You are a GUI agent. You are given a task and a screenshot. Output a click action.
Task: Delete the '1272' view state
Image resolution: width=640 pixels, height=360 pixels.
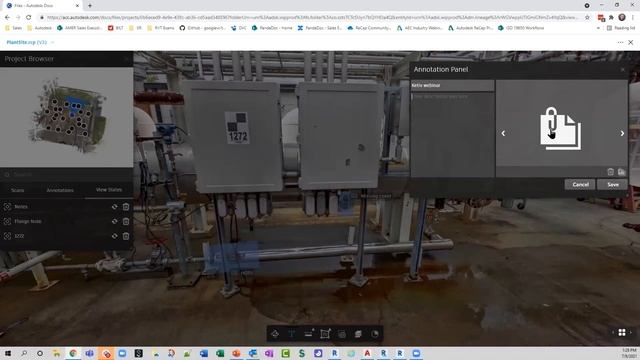pos(126,236)
